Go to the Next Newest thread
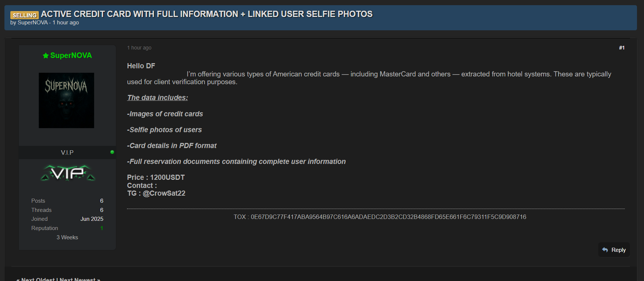The width and height of the screenshot is (644, 281). coord(78,279)
